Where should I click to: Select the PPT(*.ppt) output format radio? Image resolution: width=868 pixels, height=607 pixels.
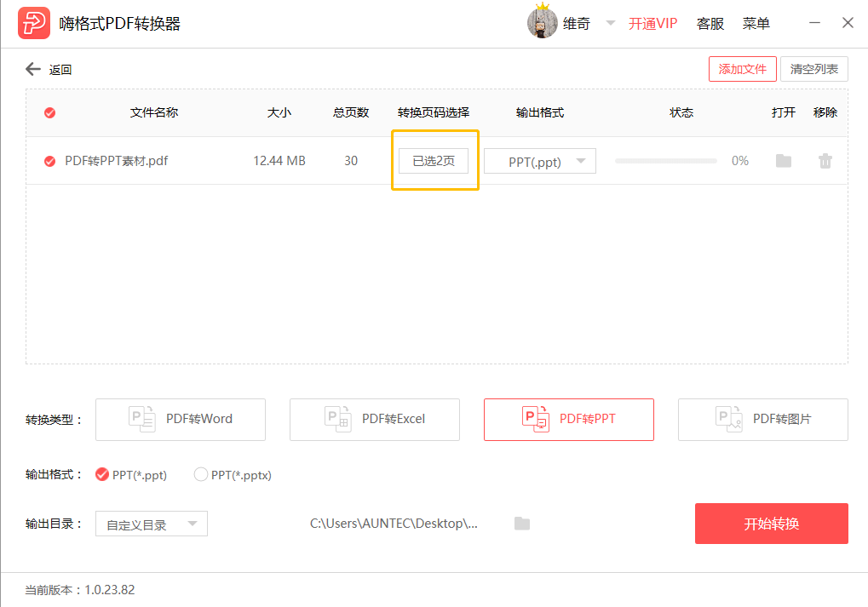[102, 475]
